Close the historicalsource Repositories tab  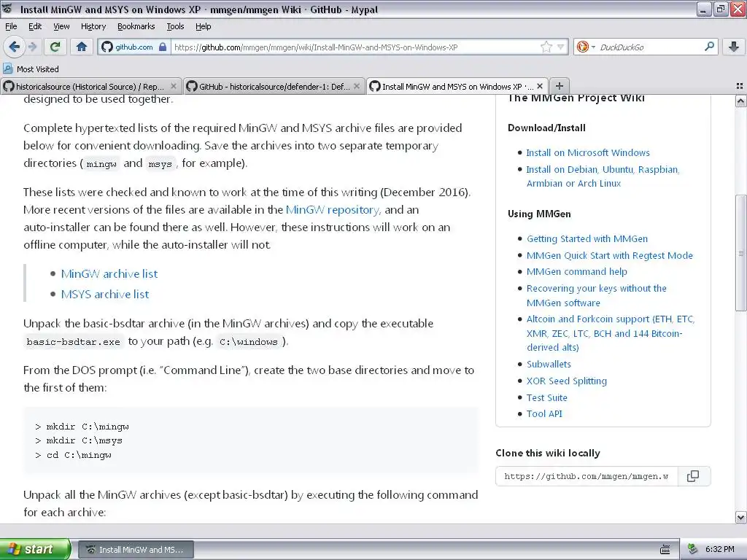click(174, 86)
